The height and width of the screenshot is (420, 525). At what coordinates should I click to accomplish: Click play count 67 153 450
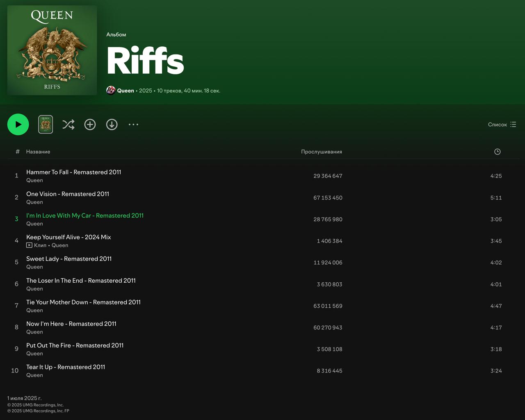pos(328,198)
